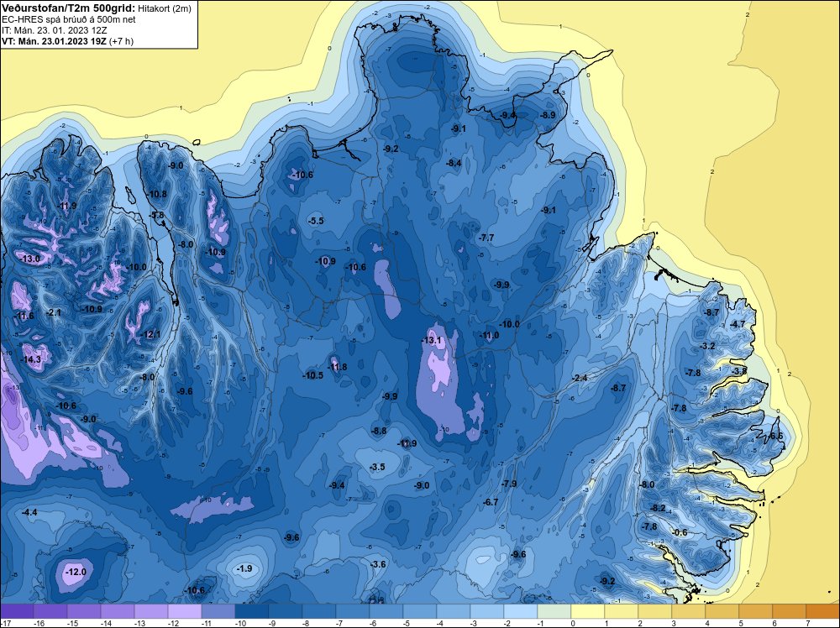840x628 pixels.
Task: Select the -13.1 temperature value
Action: [432, 340]
